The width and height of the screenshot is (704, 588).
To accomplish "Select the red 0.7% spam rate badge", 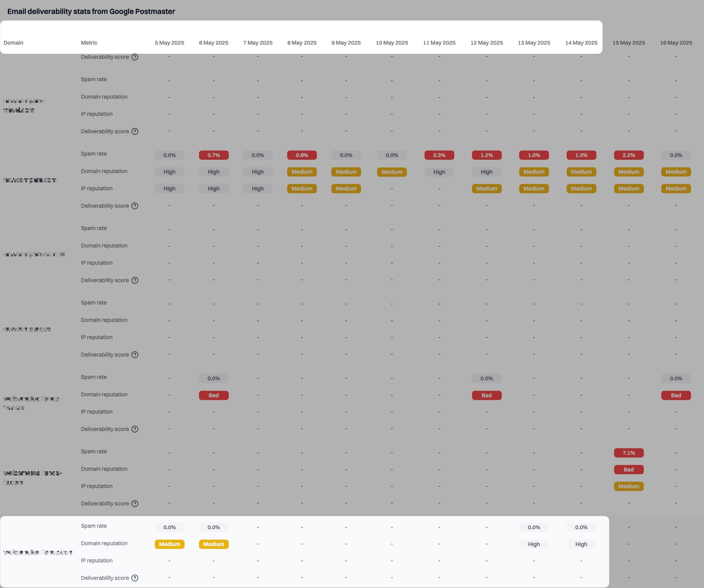I will pyautogui.click(x=213, y=155).
